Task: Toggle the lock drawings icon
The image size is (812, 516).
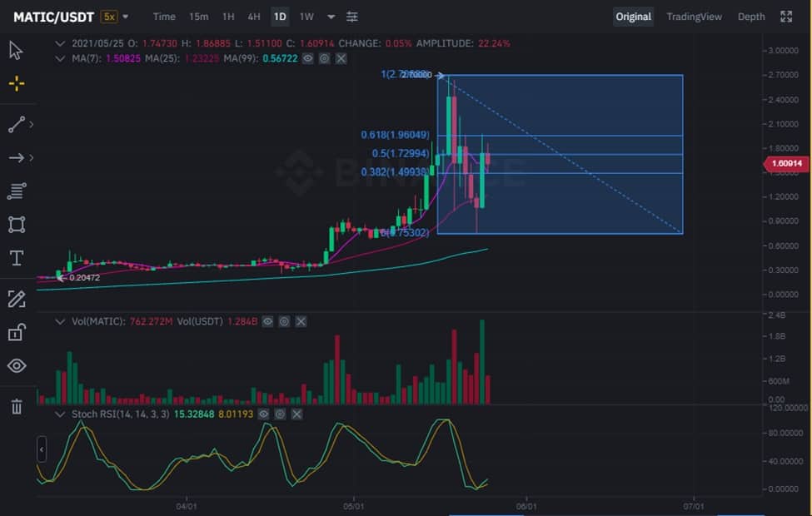Action: (x=17, y=332)
